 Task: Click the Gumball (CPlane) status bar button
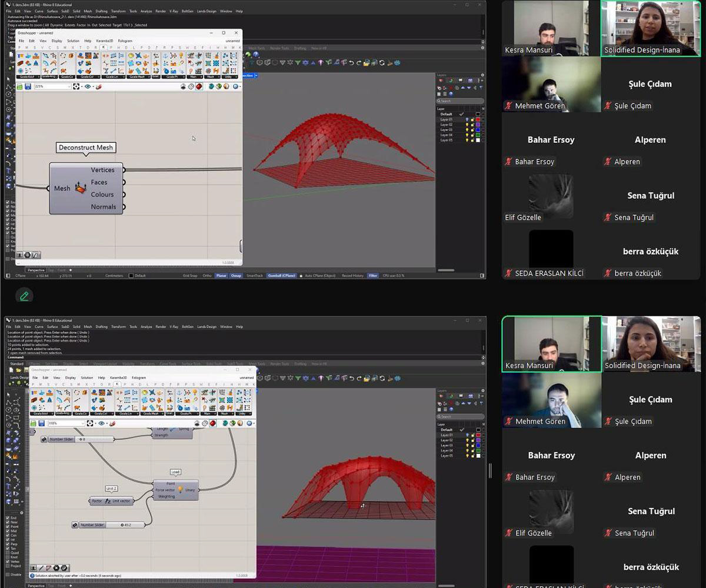282,275
